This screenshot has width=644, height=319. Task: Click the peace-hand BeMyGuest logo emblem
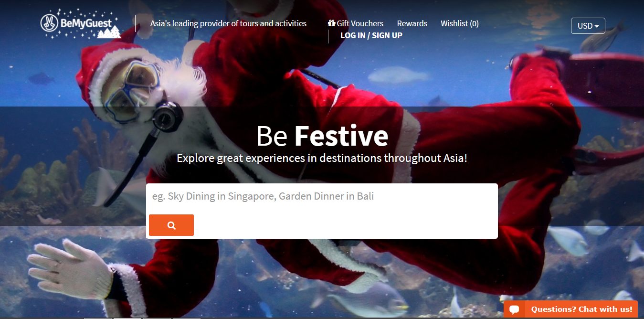[50, 23]
